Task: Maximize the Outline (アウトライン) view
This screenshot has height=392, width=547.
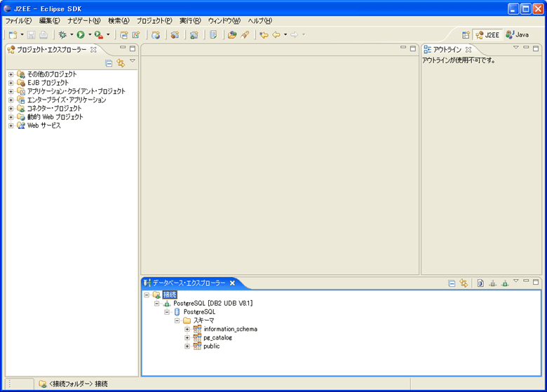Action: click(536, 48)
